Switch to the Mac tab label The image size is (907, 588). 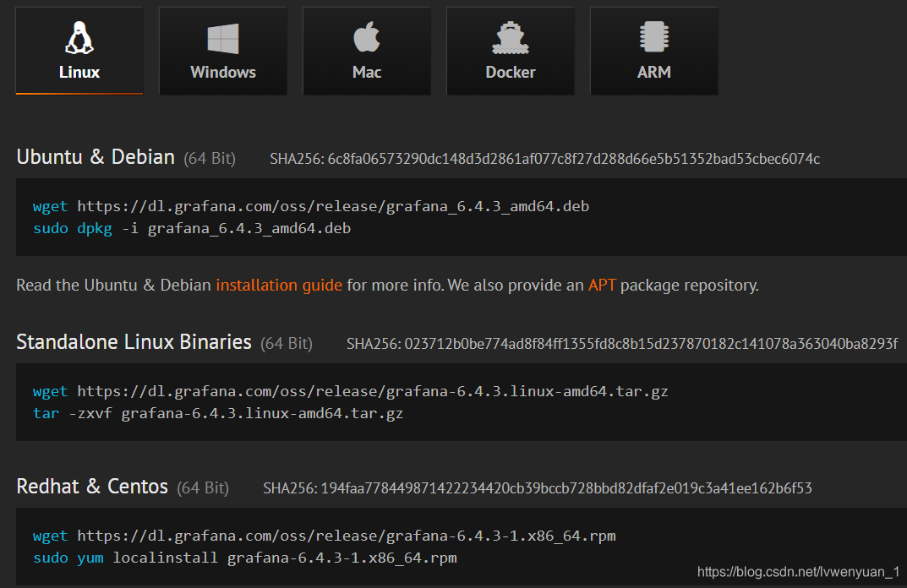367,73
